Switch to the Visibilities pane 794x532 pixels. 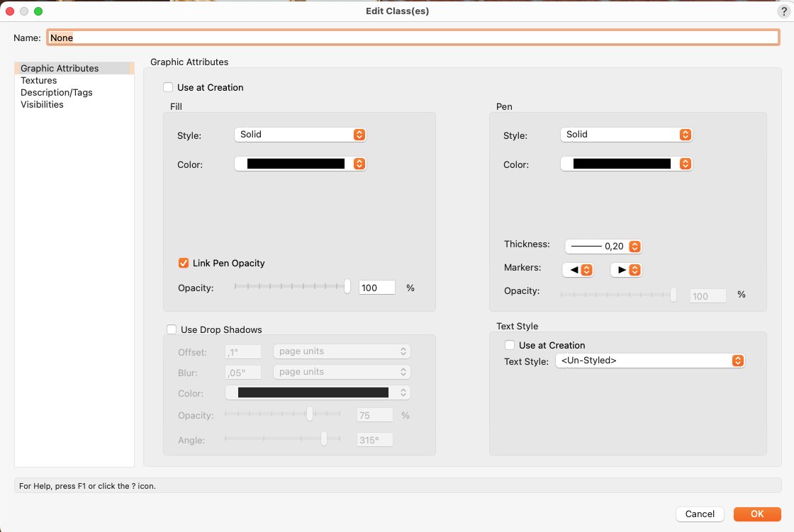click(x=42, y=105)
